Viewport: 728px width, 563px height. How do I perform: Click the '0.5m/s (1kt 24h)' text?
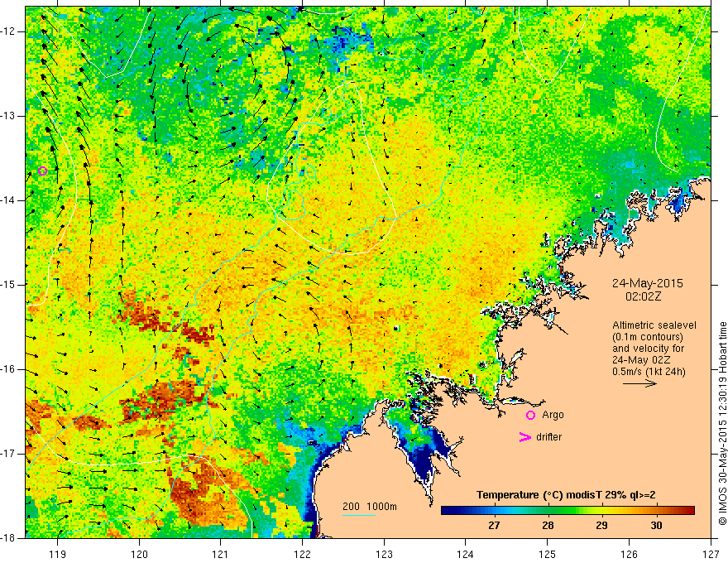coord(649,372)
